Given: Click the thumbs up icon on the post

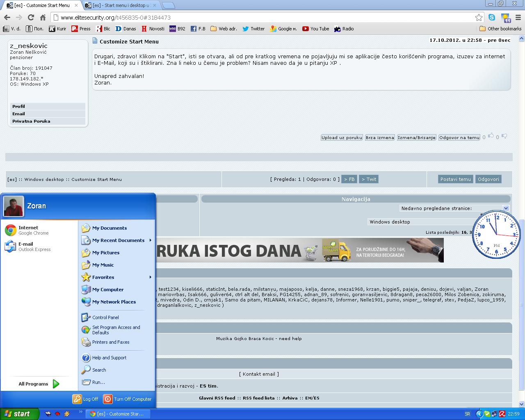Looking at the screenshot, I should point(491,136).
